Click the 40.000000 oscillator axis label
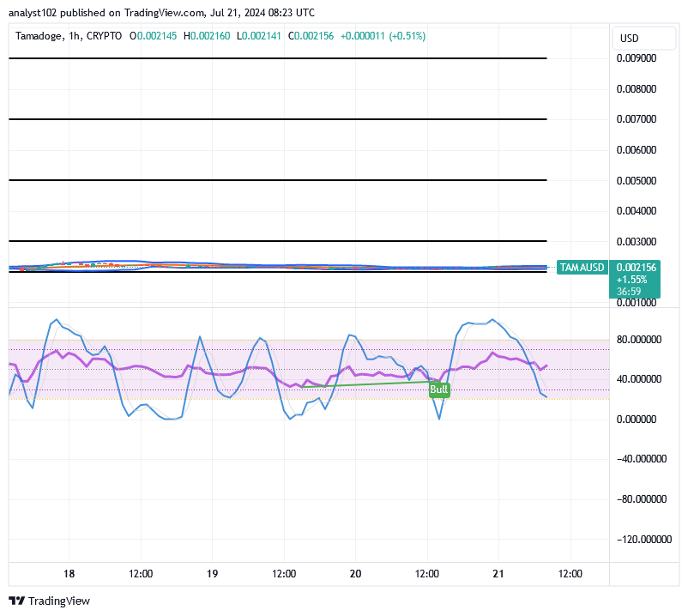The height and width of the screenshot is (616, 688). [x=639, y=379]
